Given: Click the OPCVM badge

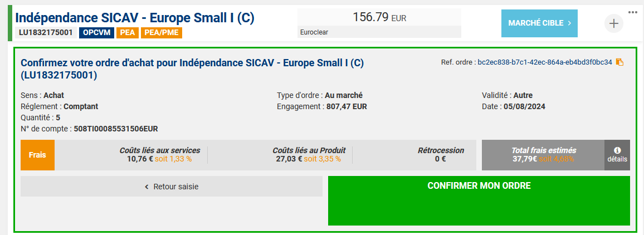Looking at the screenshot, I should click(96, 32).
